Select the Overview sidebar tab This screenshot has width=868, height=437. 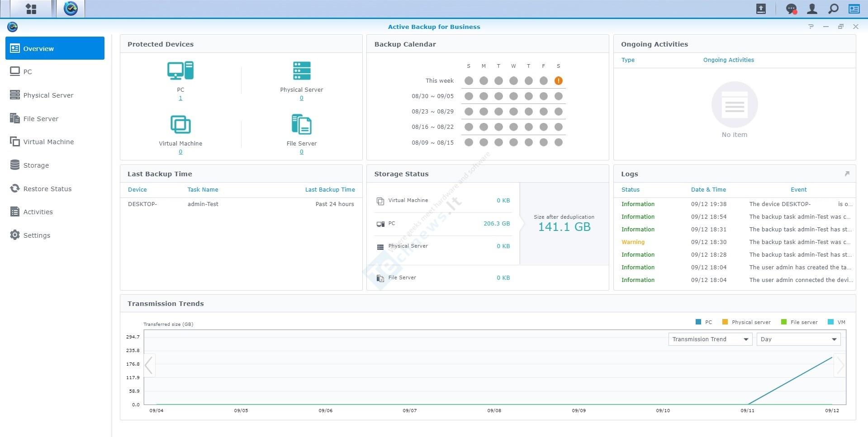coord(55,48)
